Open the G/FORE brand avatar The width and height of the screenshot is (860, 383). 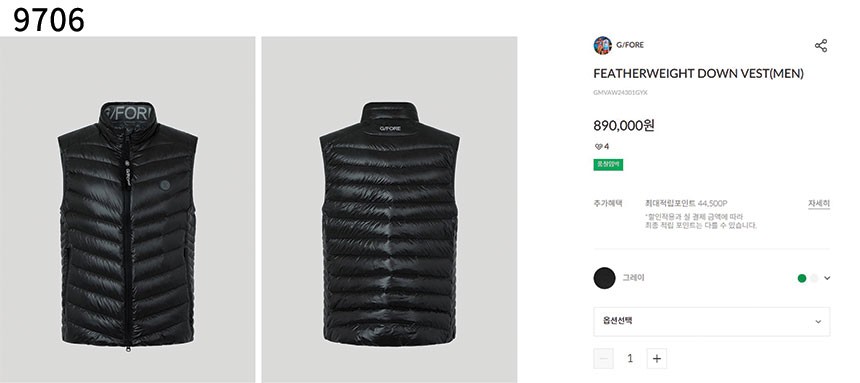602,45
